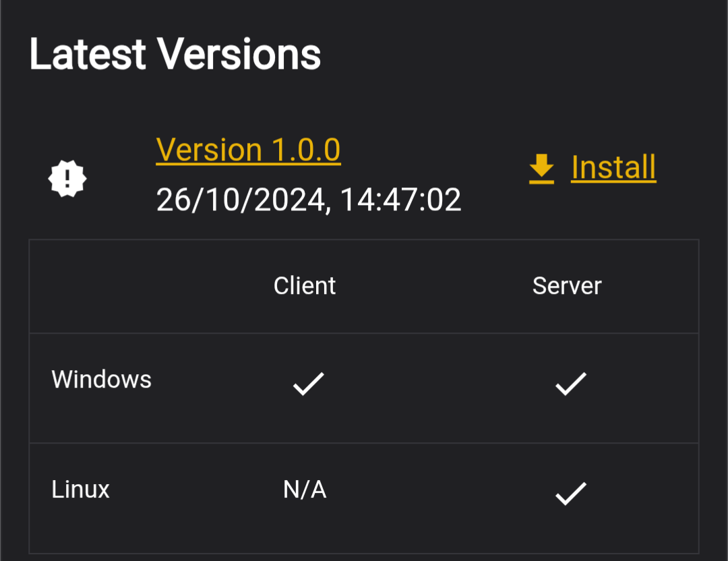The width and height of the screenshot is (728, 561).
Task: Click the word Latest in the heading
Action: point(88,55)
